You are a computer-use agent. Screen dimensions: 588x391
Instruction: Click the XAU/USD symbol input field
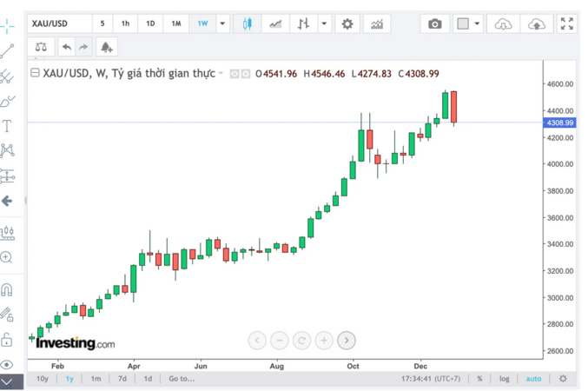58,23
